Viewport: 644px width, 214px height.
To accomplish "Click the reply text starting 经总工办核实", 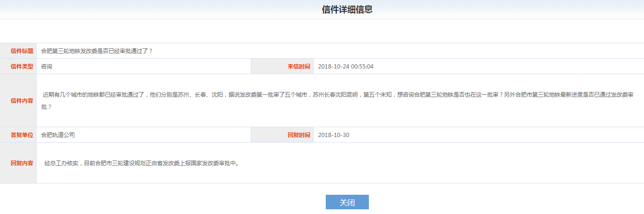I will coord(142,163).
